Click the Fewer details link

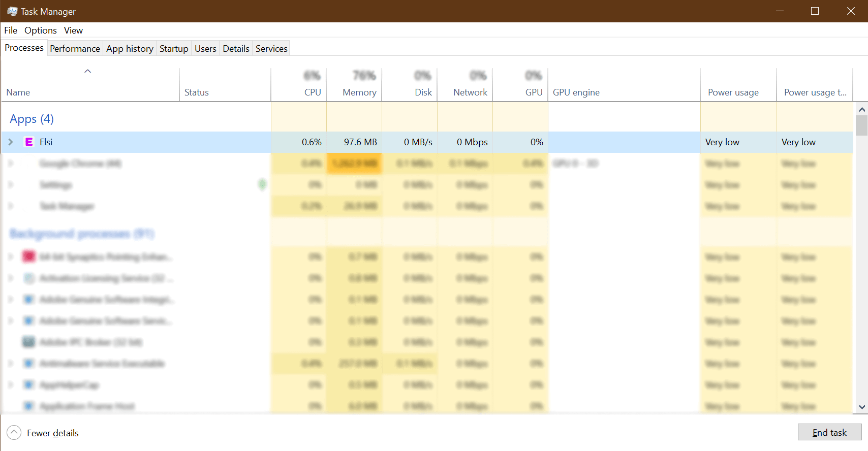(53, 433)
